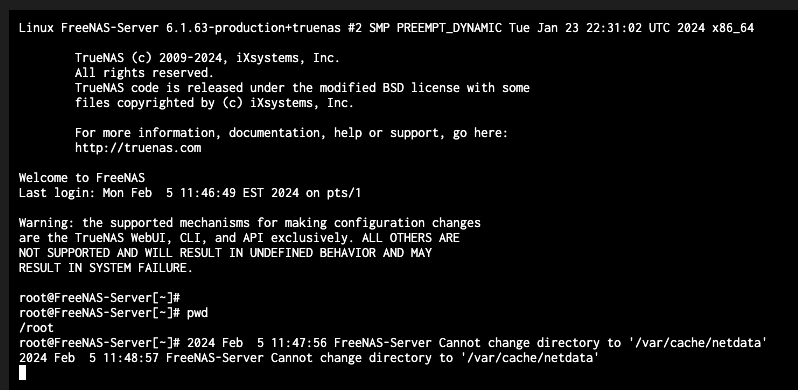
Task: Click the blinking terminal cursor block
Action: (x=22, y=373)
